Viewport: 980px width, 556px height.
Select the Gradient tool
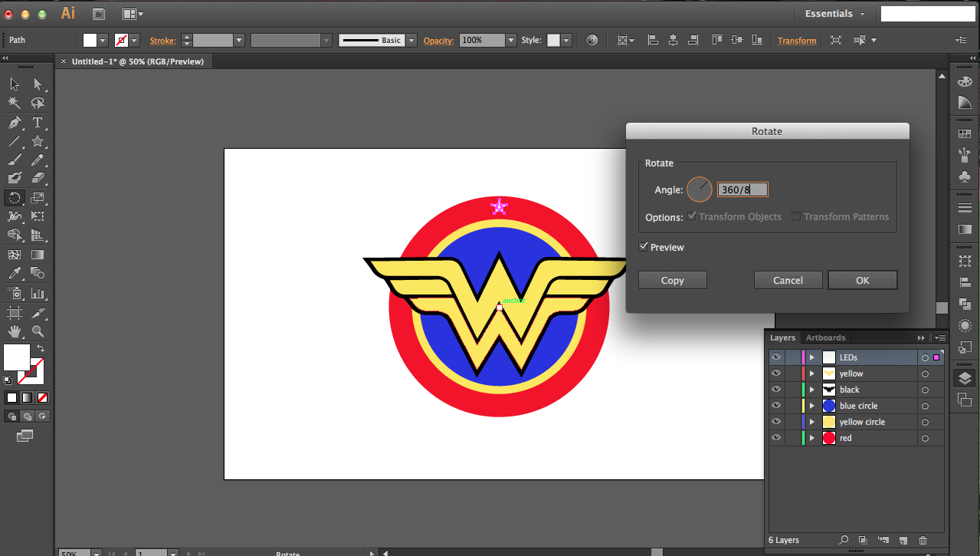(38, 255)
